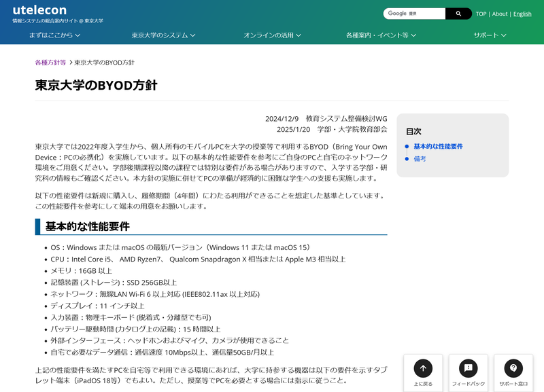Click the 上に戻る button to scroll up
Viewport: 544px width, 392px height.
(422, 373)
